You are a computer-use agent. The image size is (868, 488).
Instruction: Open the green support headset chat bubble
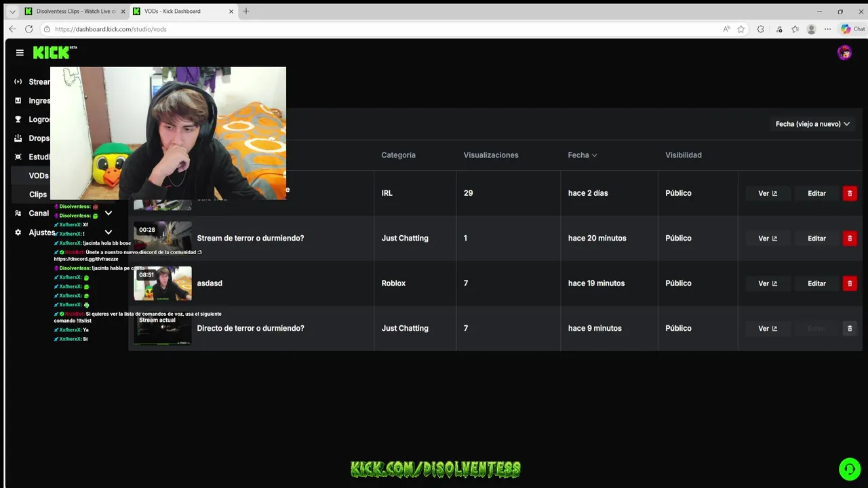850,469
